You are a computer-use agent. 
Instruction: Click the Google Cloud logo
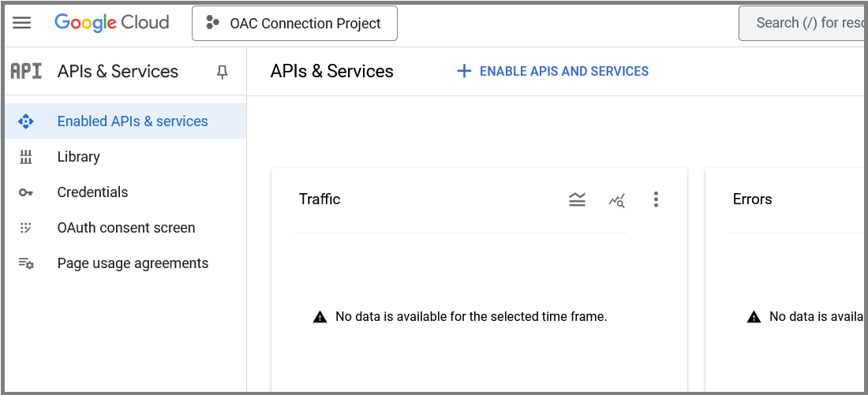click(x=112, y=23)
